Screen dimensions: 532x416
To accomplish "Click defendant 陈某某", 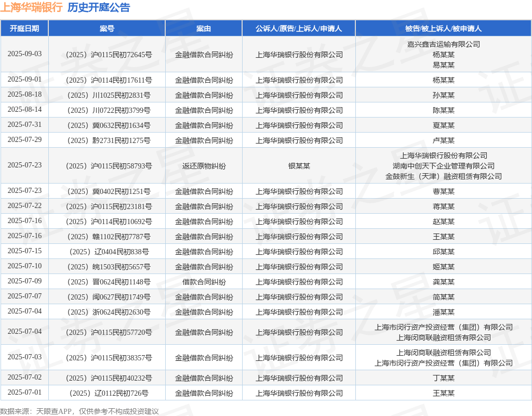I will [444, 110].
